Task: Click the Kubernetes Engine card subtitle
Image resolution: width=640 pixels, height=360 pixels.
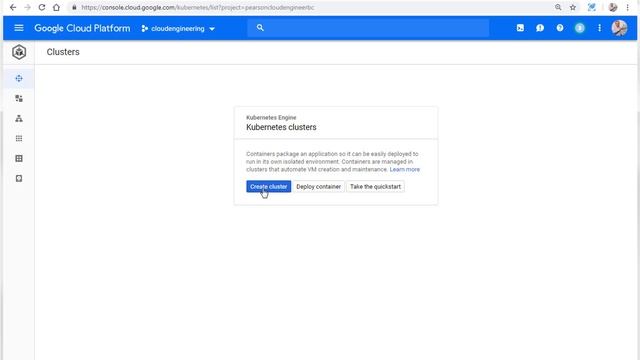Action: (x=271, y=118)
